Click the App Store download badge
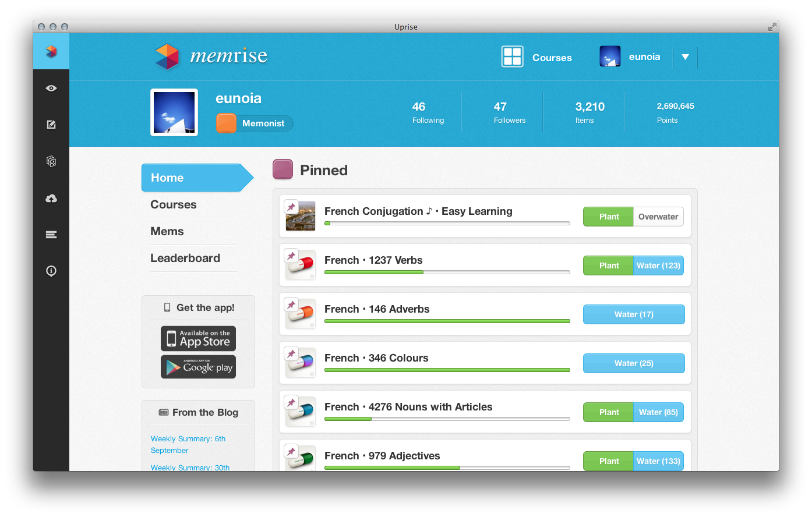Viewport: 812px width, 517px height. tap(199, 338)
